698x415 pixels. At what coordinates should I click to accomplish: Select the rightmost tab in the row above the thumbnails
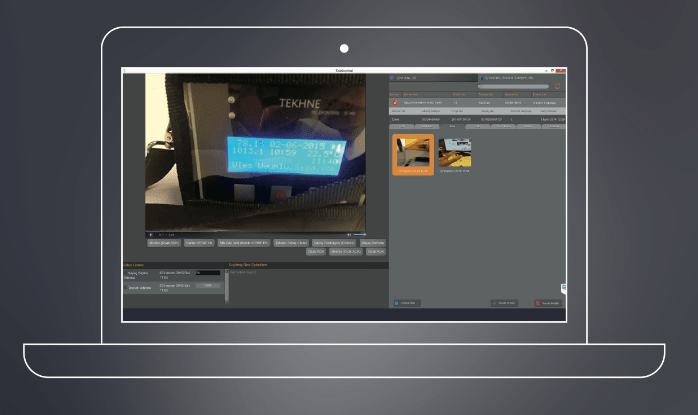pos(554,126)
